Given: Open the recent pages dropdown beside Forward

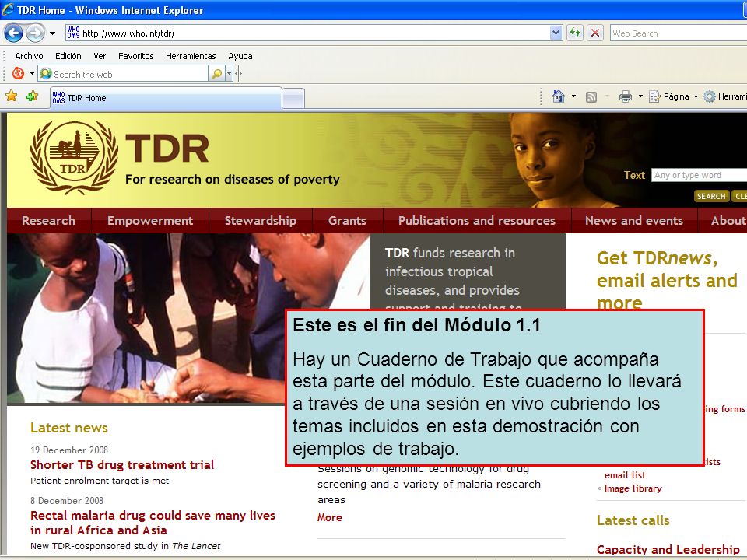Looking at the screenshot, I should click(52, 33).
